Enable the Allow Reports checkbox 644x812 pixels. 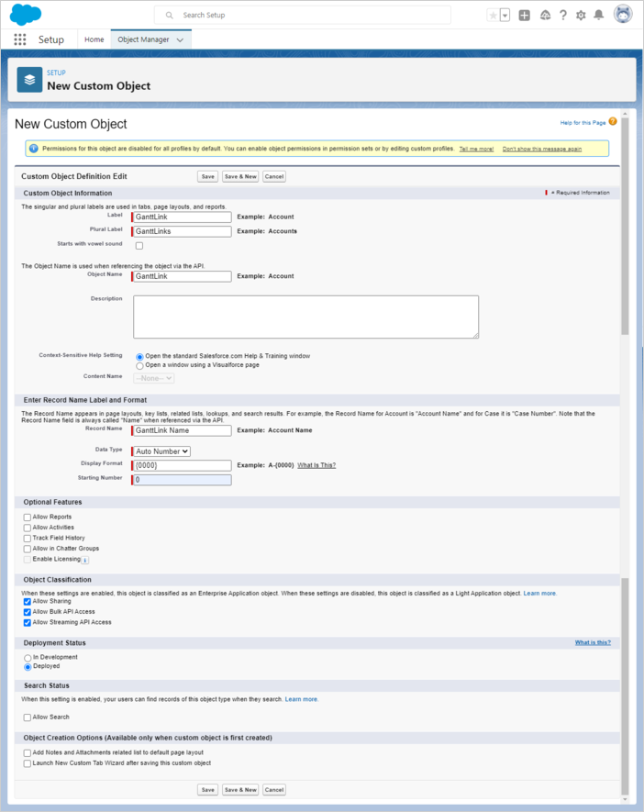[28, 517]
